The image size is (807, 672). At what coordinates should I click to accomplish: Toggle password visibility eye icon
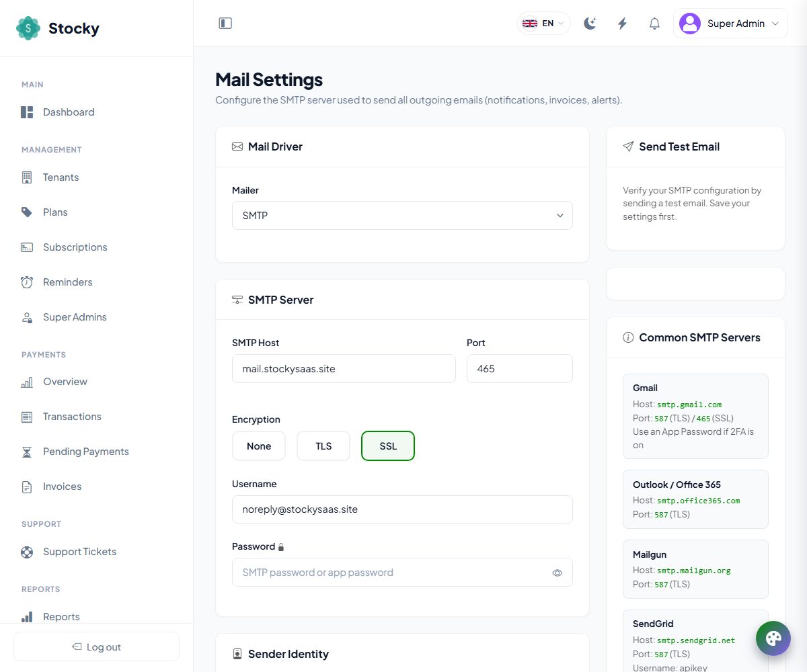(558, 573)
